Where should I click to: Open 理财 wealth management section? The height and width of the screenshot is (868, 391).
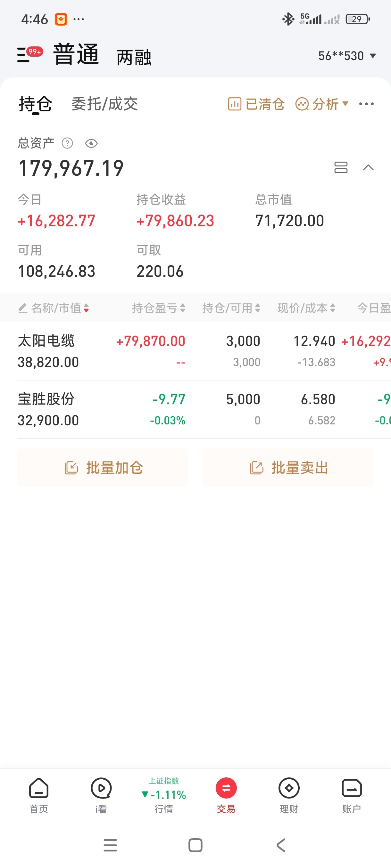click(289, 795)
